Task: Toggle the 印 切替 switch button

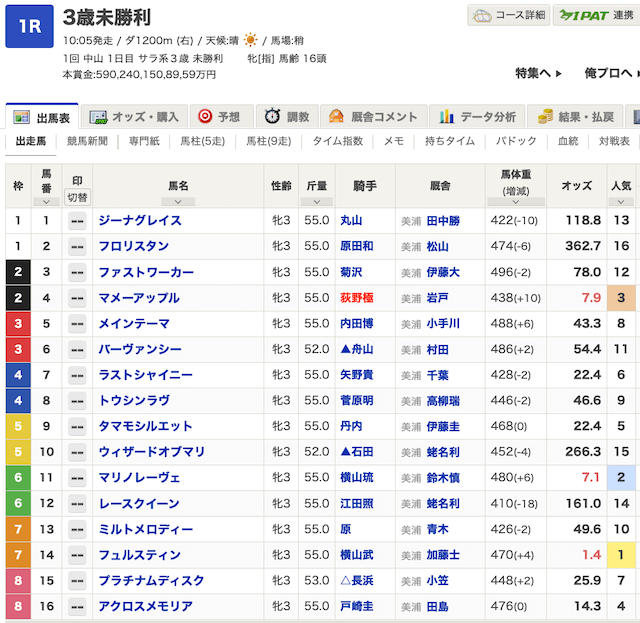Action: point(76,197)
